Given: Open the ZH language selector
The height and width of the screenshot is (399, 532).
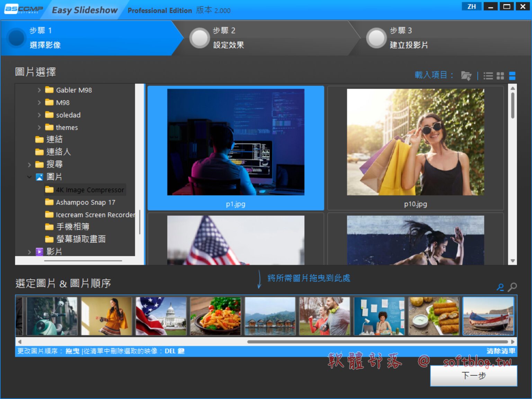Looking at the screenshot, I should (x=471, y=7).
